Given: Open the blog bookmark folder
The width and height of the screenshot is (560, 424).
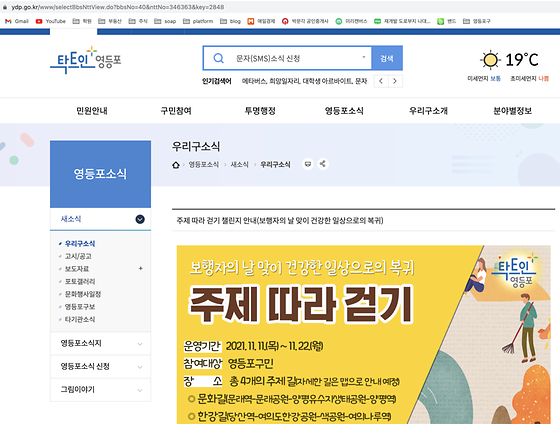Looking at the screenshot, I should (230, 21).
